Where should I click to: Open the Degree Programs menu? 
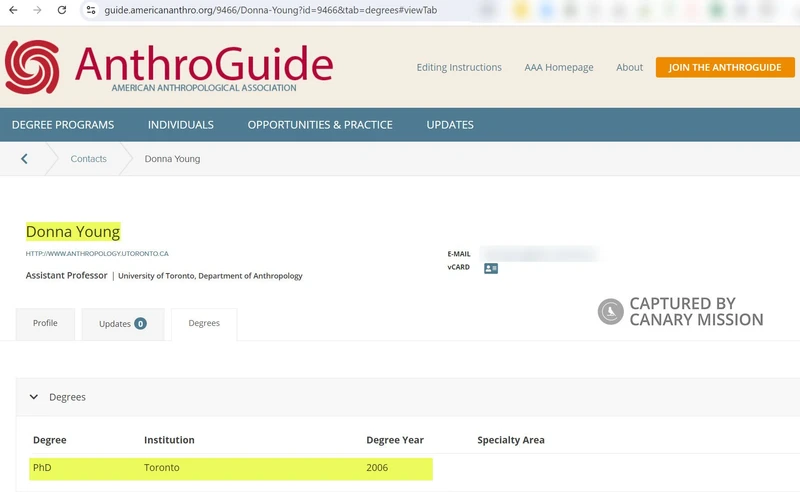63,125
